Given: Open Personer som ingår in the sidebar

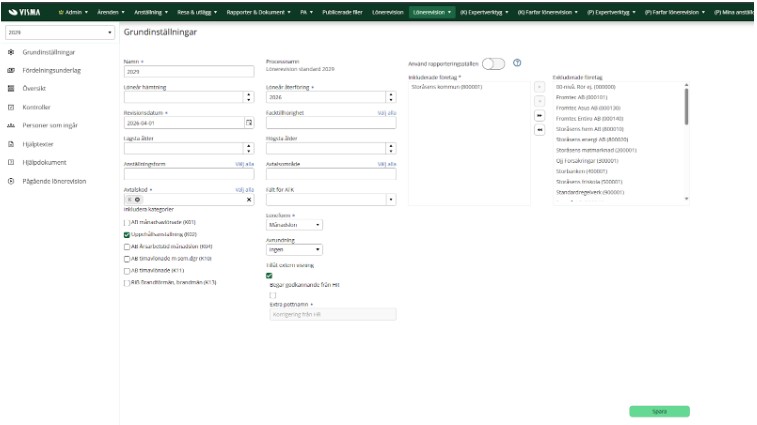Looking at the screenshot, I should click(49, 125).
